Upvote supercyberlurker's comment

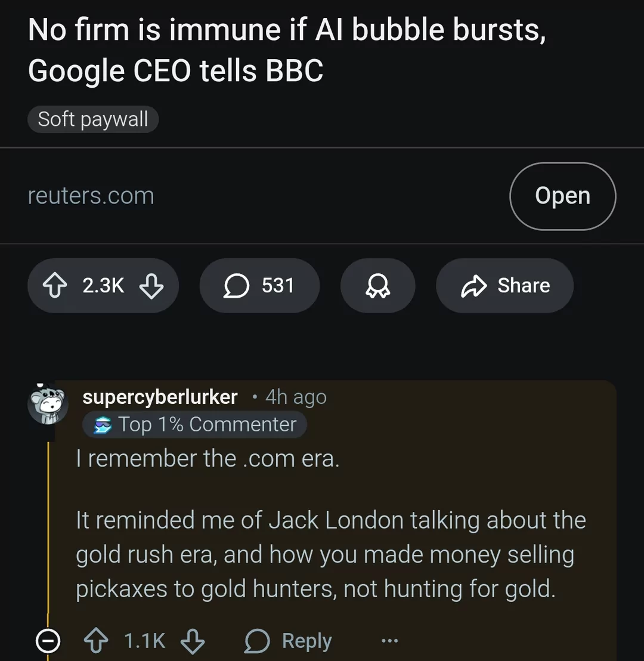coord(96,641)
